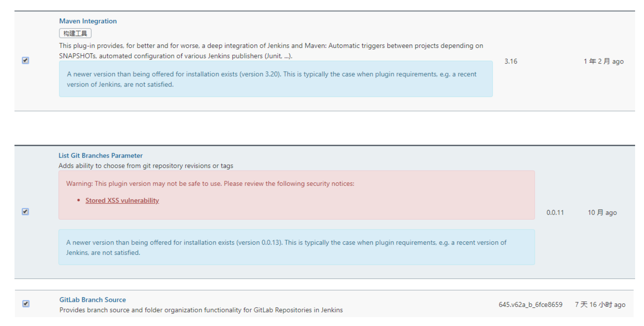Uncheck the GitLab Branch Source checkbox
This screenshot has height=326, width=644.
point(26,304)
